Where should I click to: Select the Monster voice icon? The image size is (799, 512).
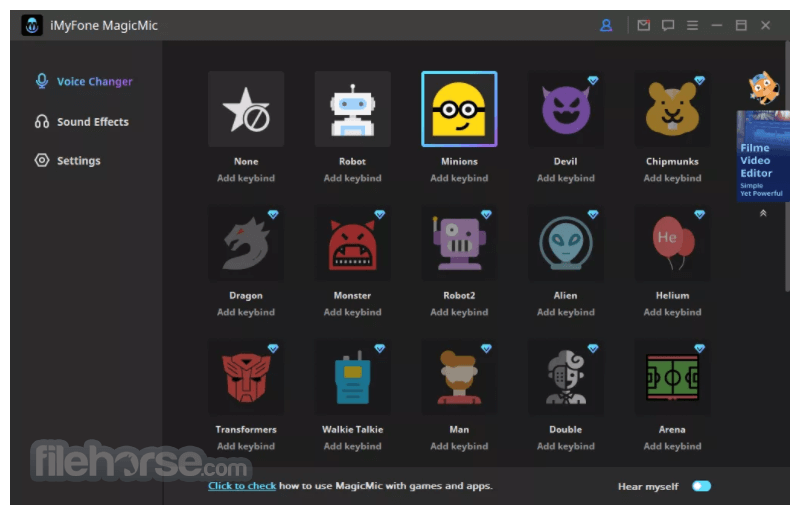click(x=353, y=243)
